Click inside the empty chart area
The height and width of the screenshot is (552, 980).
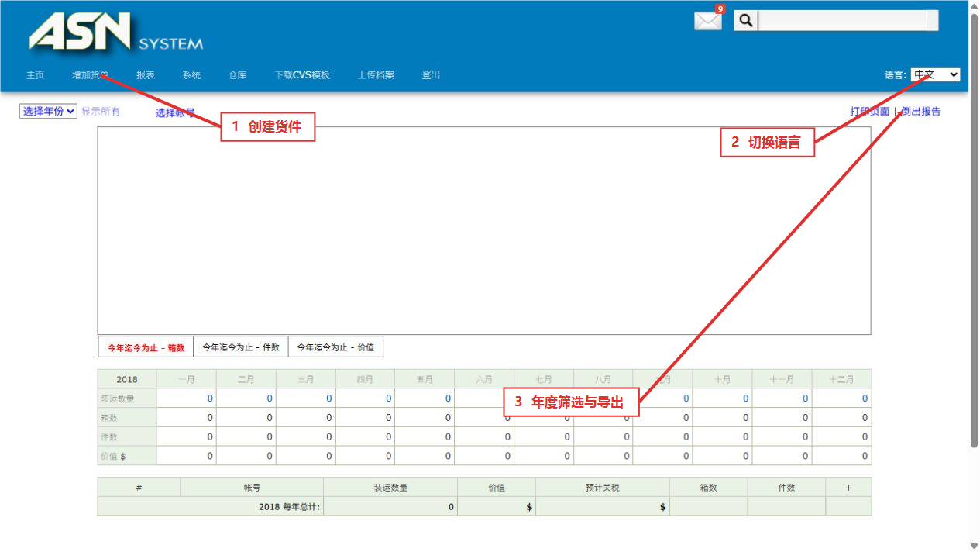click(484, 231)
